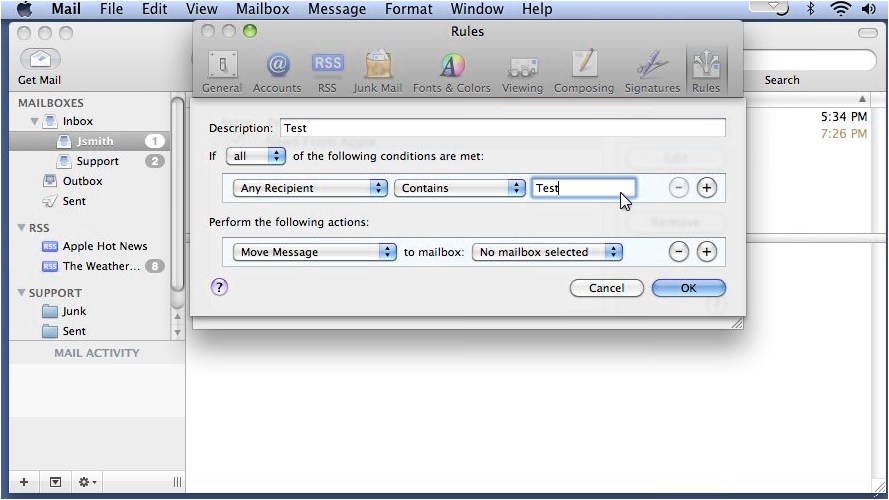Click the sidebar scrollbar thumb
The height and width of the screenshot is (500, 889).
177,193
